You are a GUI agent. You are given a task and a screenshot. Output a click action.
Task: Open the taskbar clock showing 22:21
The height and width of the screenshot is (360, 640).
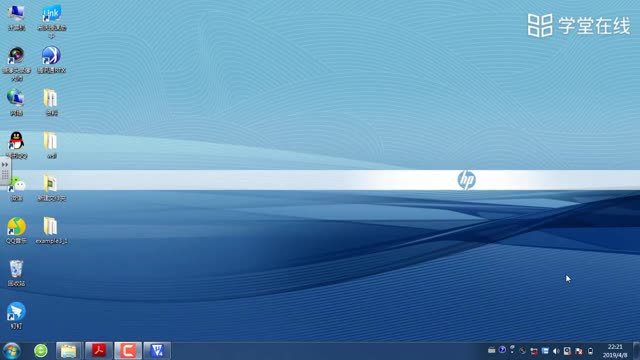[x=615, y=351]
